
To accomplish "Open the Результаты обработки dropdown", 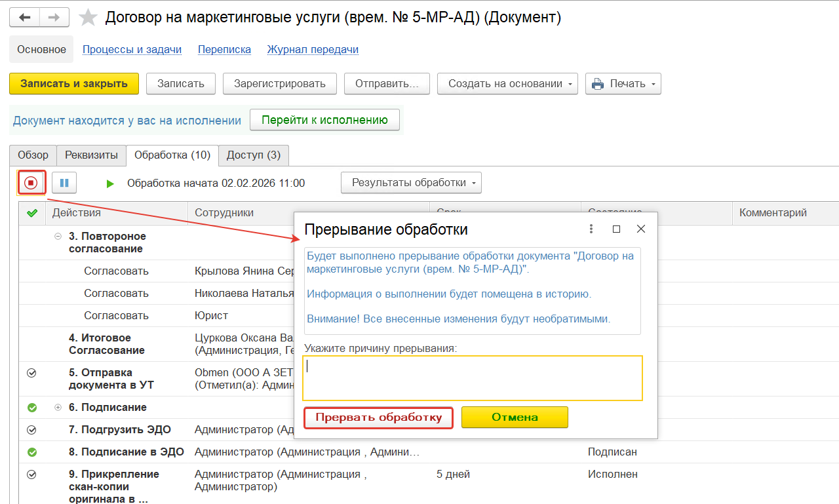I will coord(411,183).
